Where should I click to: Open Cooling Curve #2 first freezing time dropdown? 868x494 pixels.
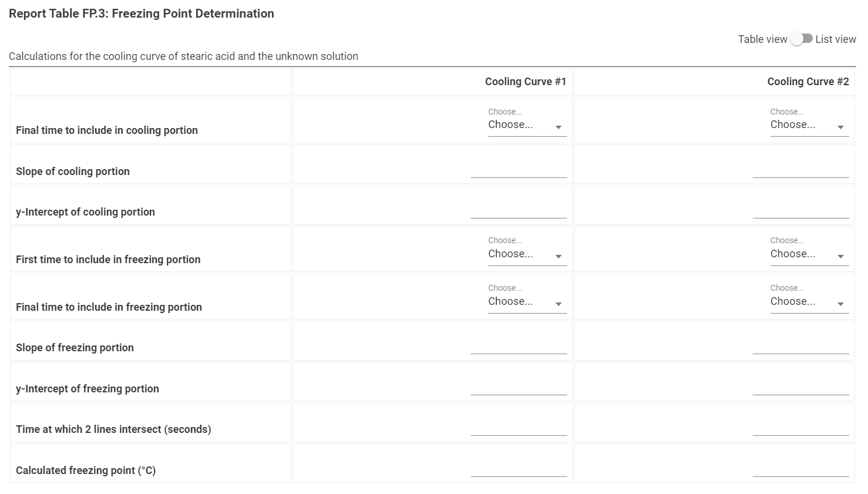pos(809,254)
